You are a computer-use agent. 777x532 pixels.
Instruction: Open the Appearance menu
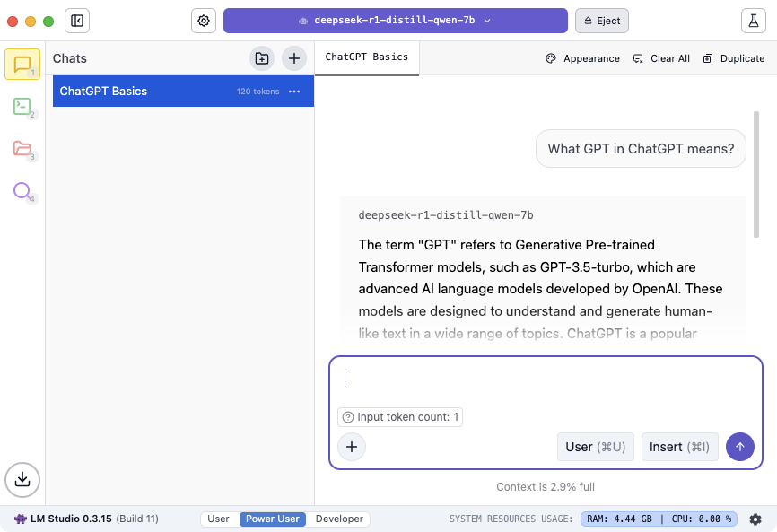pos(583,58)
